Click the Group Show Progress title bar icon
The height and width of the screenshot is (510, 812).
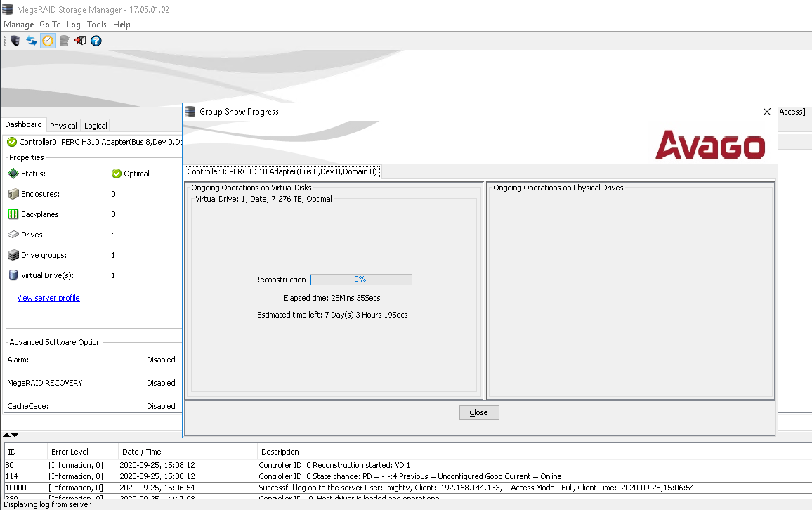click(x=190, y=111)
